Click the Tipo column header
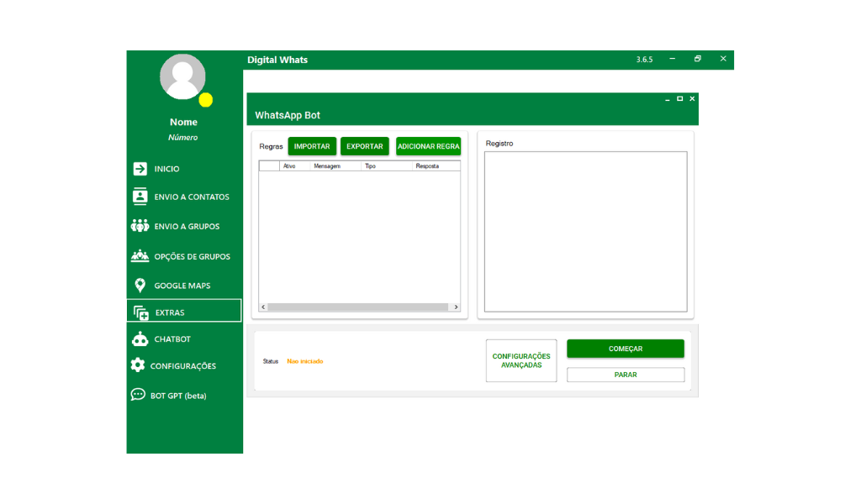This screenshot has width=861, height=504. click(x=371, y=166)
